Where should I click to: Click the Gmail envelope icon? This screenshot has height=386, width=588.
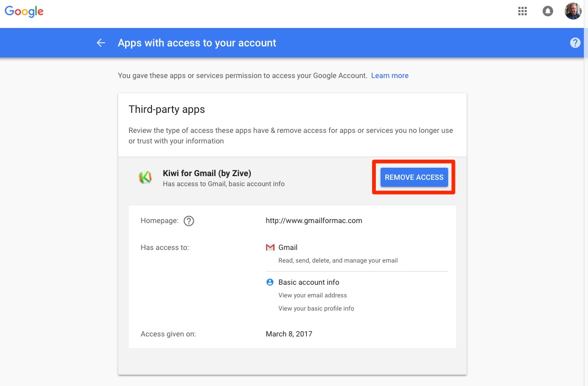pyautogui.click(x=270, y=247)
